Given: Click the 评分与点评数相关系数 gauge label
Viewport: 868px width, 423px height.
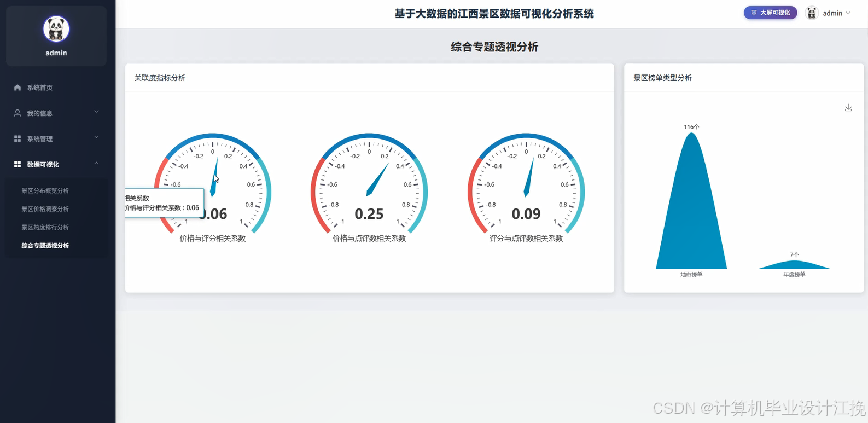Looking at the screenshot, I should pyautogui.click(x=526, y=239).
